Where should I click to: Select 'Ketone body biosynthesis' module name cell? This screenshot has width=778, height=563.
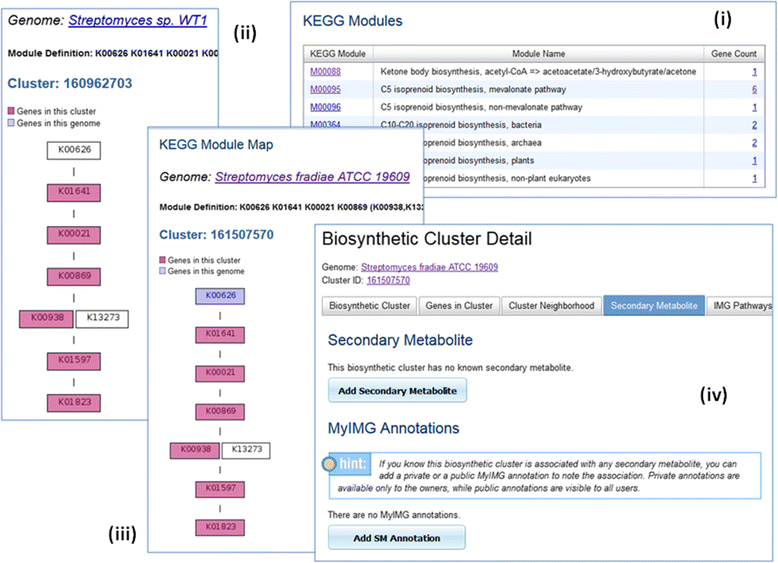(538, 71)
